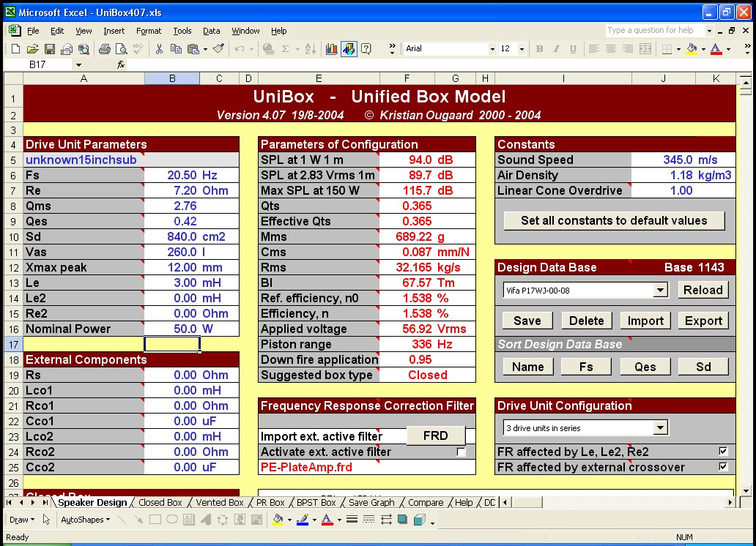Image resolution: width=756 pixels, height=546 pixels.
Task: Click the Reload button
Action: click(703, 290)
